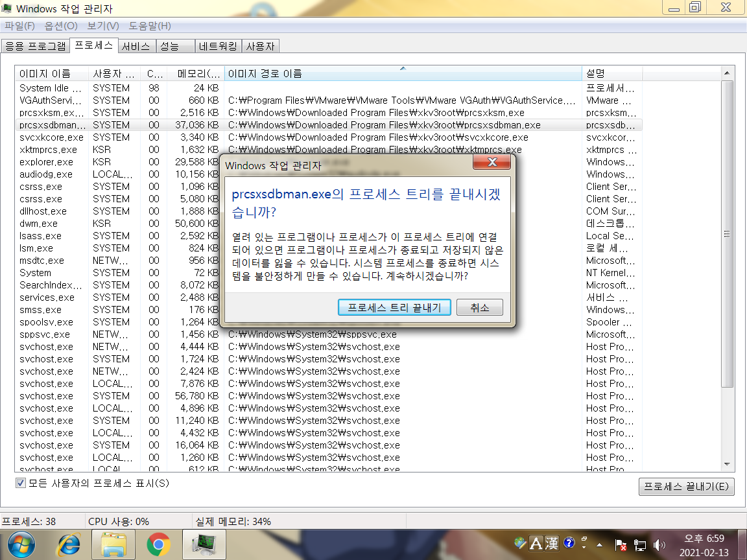
Task: Switch to the 사용자 tab
Action: coord(260,46)
